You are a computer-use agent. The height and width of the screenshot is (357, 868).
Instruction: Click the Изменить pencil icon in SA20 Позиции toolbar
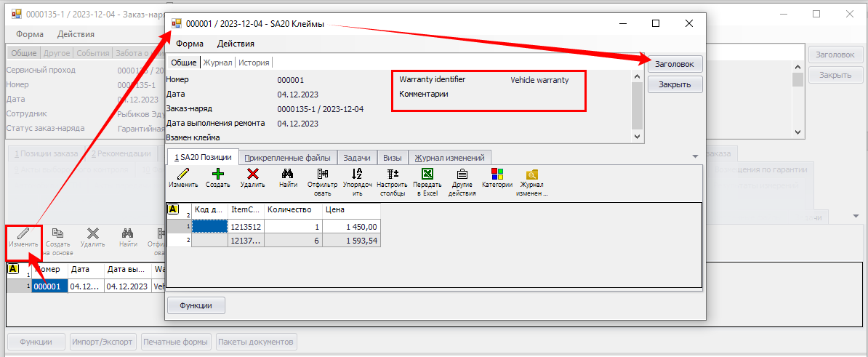pos(183,174)
